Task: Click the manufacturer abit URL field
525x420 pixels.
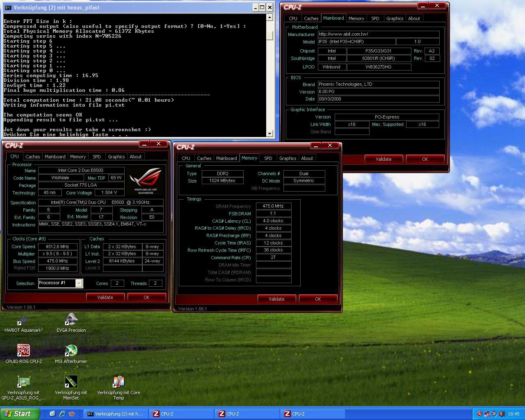Action: 379,34
